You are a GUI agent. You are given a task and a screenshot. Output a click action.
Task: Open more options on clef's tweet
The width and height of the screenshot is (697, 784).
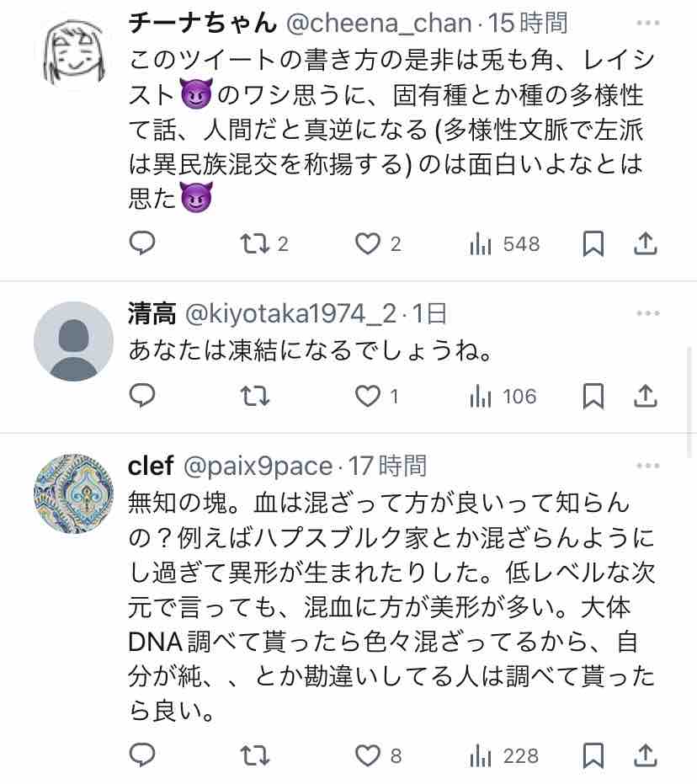[x=647, y=465]
